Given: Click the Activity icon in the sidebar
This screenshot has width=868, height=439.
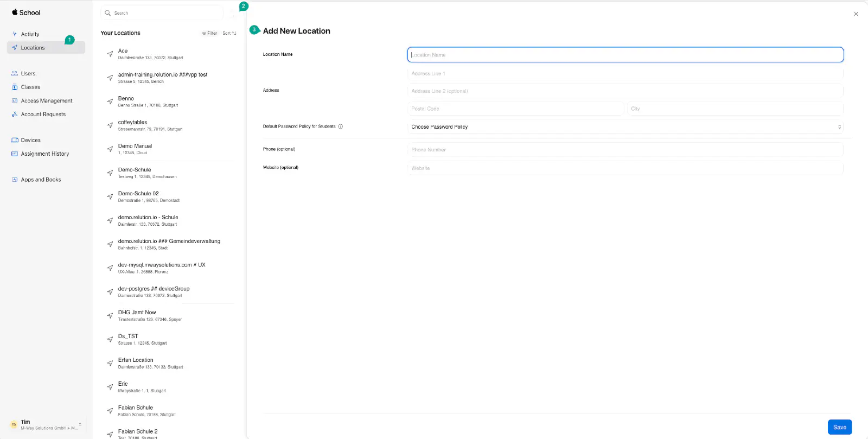Looking at the screenshot, I should click(15, 34).
